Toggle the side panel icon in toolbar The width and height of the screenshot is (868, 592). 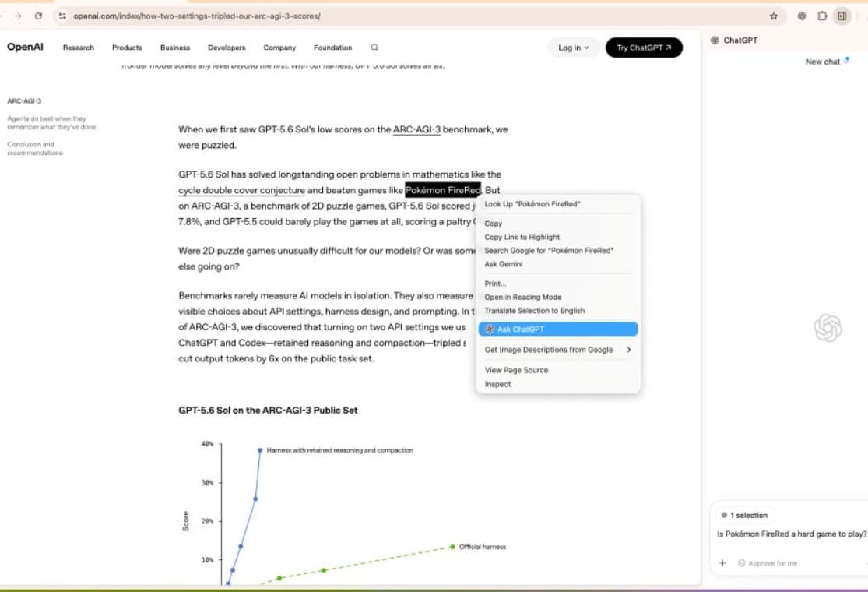pyautogui.click(x=842, y=16)
